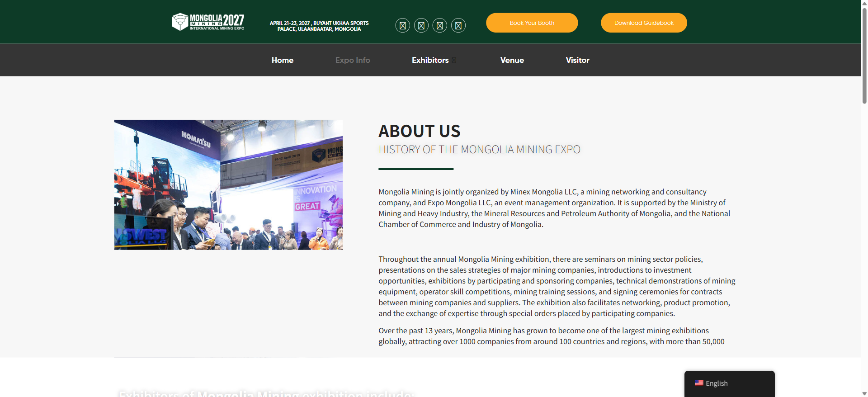Click the Book Your Booth button
Screen dimensions: 868x397
coord(532,23)
